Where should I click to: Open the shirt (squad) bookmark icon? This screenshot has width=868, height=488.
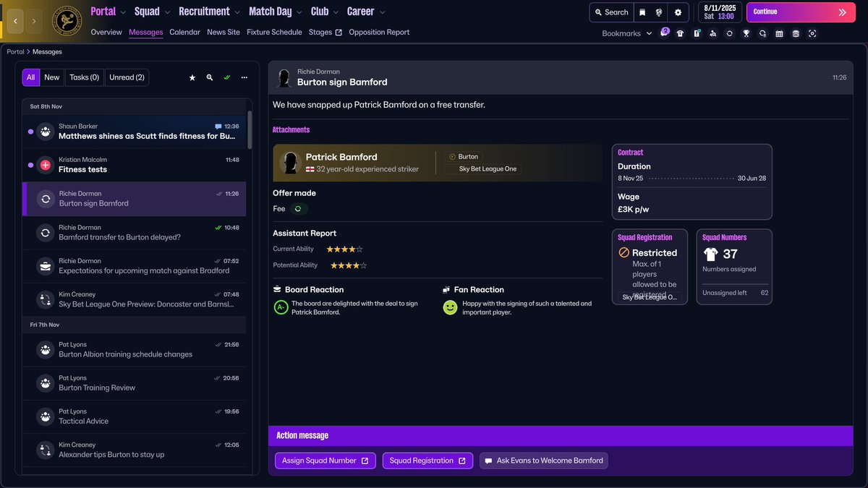[680, 33]
